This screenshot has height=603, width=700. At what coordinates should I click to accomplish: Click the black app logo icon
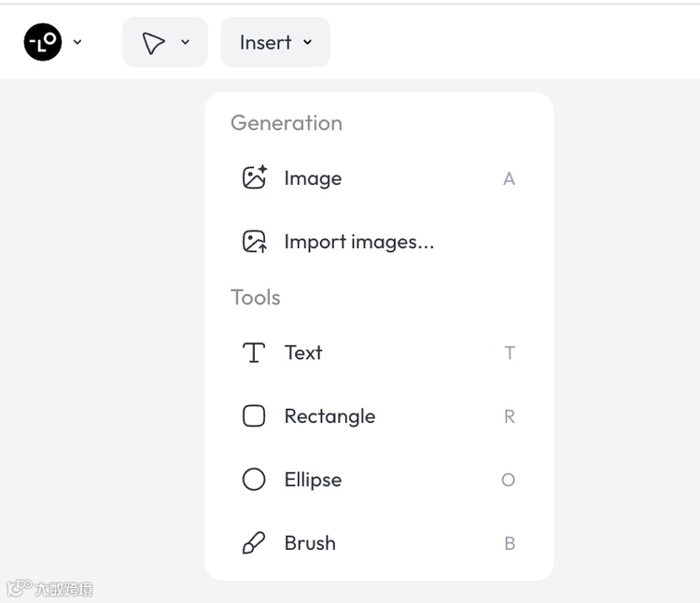43,42
